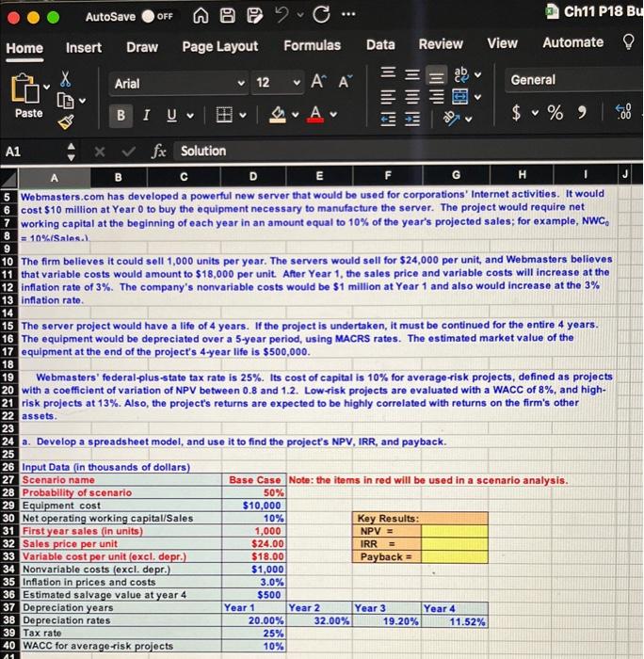The width and height of the screenshot is (644, 659).
Task: Expand the Font Color dropdown arrow
Action: [x=333, y=114]
